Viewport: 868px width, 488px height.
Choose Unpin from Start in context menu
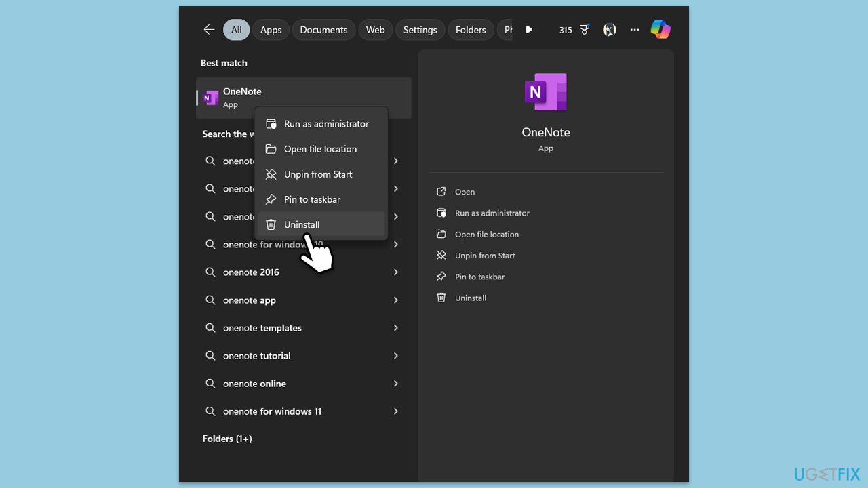point(321,174)
